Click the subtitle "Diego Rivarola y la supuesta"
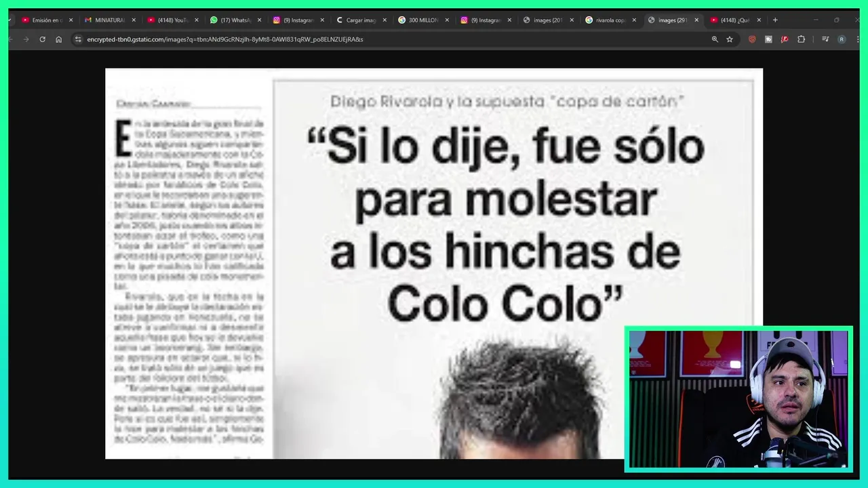 click(x=438, y=102)
